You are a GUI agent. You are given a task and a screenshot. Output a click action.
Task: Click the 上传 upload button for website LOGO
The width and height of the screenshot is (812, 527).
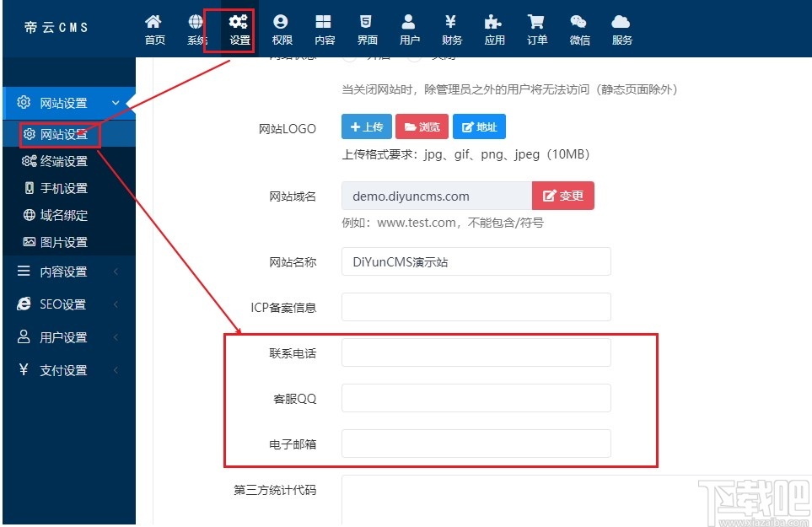[x=366, y=126]
